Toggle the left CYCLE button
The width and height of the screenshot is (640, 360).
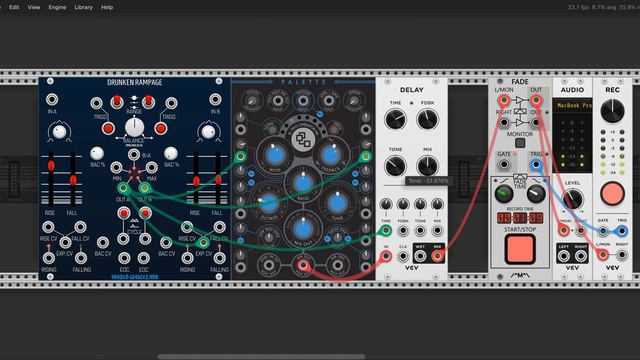point(123,213)
